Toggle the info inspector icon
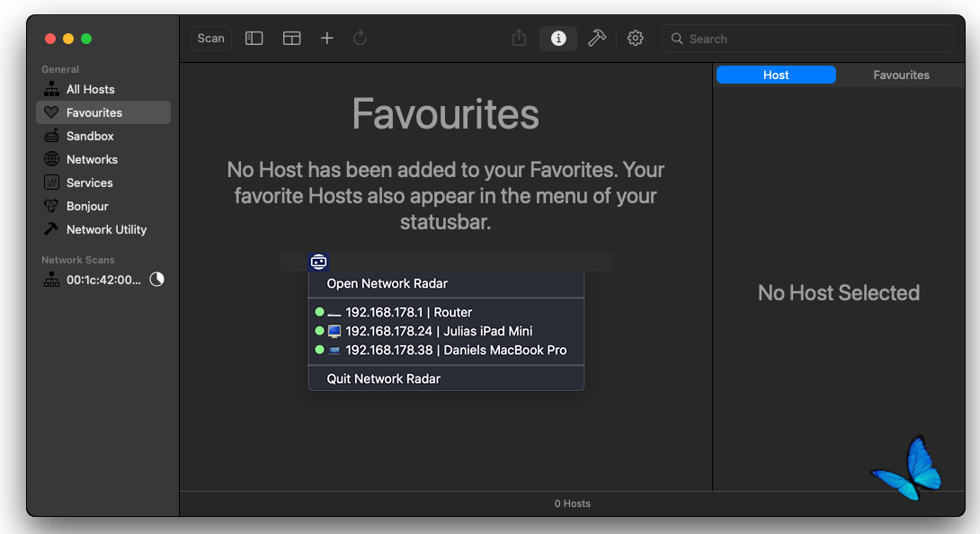This screenshot has width=980, height=534. pos(558,38)
